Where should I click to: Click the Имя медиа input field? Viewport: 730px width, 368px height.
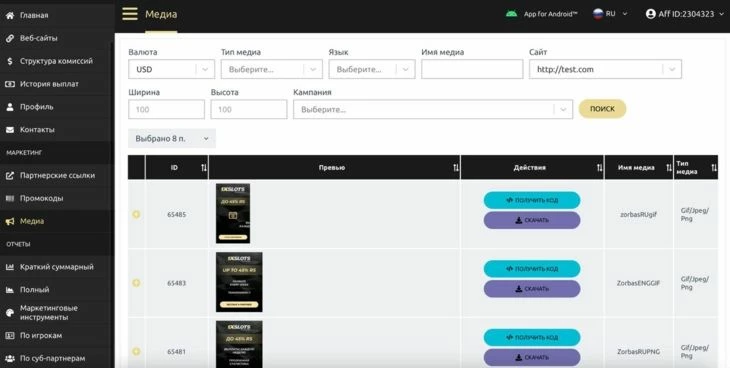click(472, 69)
